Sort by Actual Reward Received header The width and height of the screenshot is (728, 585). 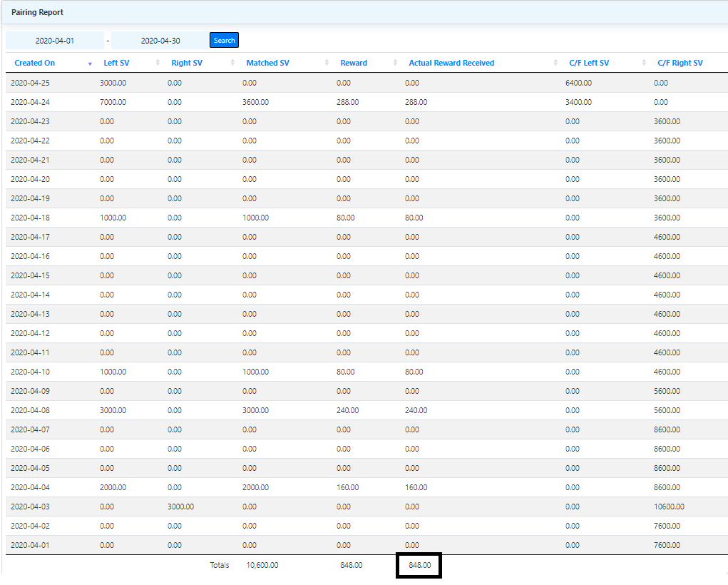point(451,63)
